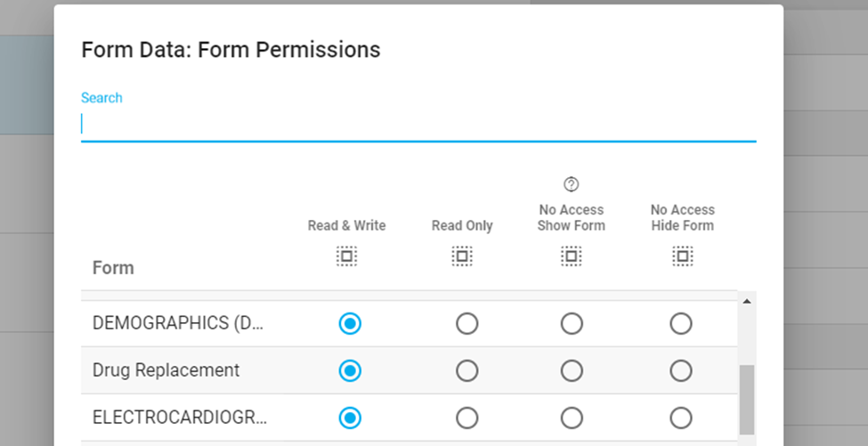Screen dimensions: 868x446
Task: Click the help icon above No Access Show Form
Action: tap(572, 184)
